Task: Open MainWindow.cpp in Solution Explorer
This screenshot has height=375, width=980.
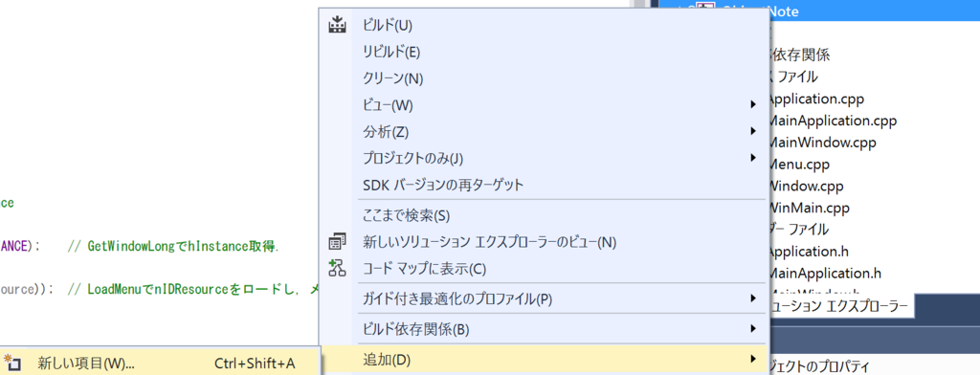Action: pyautogui.click(x=822, y=143)
